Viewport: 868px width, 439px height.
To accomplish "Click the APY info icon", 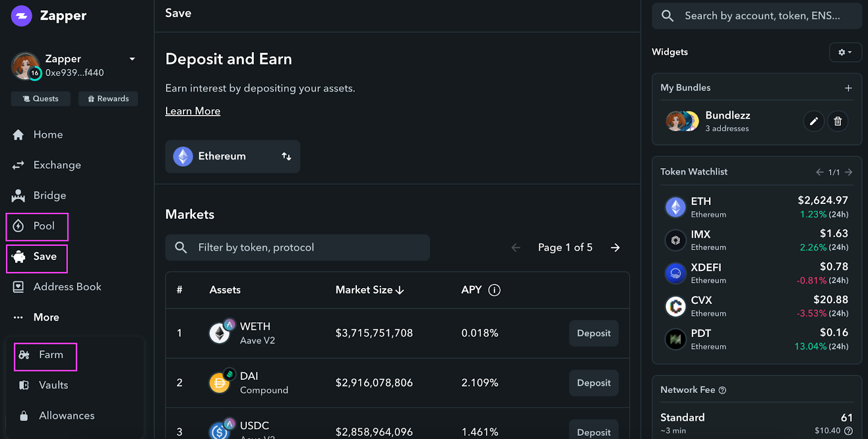I will coord(494,290).
